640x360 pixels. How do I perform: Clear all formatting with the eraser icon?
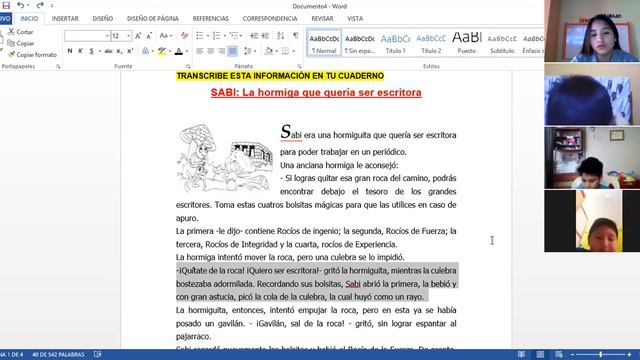click(x=184, y=36)
